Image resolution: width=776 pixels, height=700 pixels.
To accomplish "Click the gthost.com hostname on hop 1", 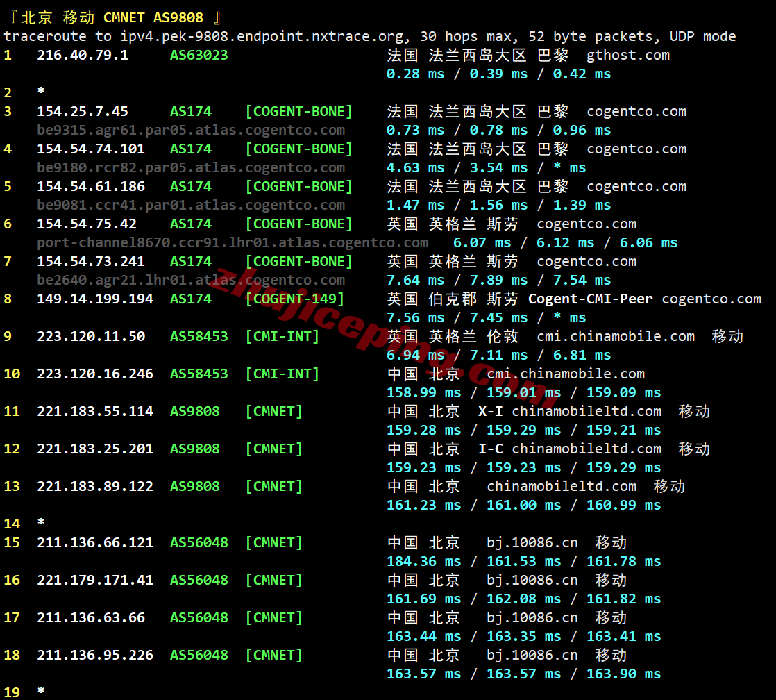I will pyautogui.click(x=627, y=55).
